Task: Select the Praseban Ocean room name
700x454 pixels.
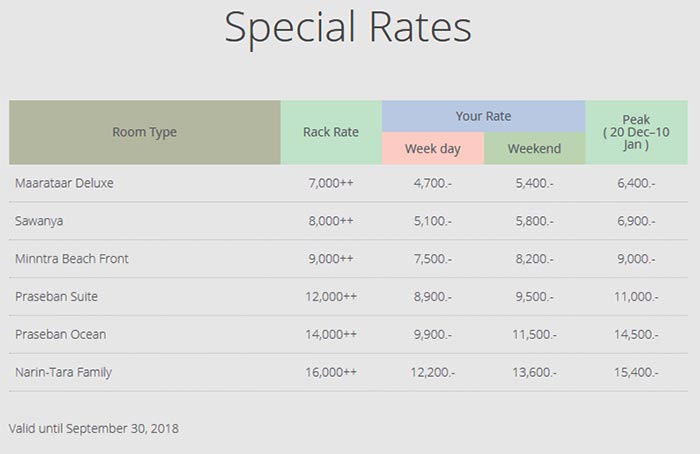Action: click(60, 334)
